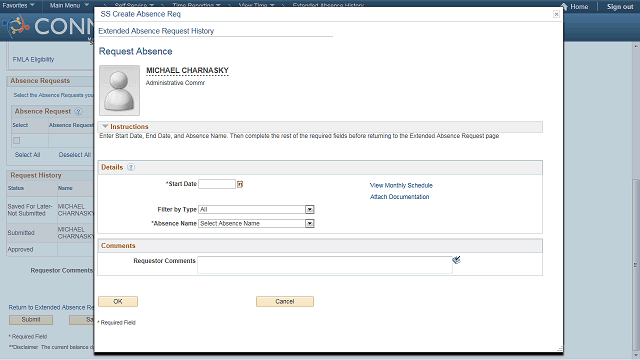The height and width of the screenshot is (360, 640).
Task: Click into the Requestor Comments text box
Action: [324, 265]
